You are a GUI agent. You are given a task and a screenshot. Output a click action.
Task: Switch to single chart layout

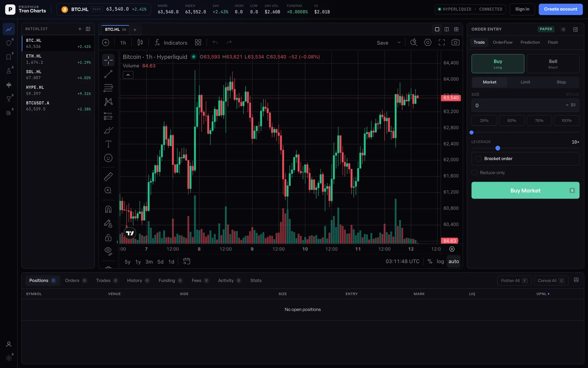point(437,29)
